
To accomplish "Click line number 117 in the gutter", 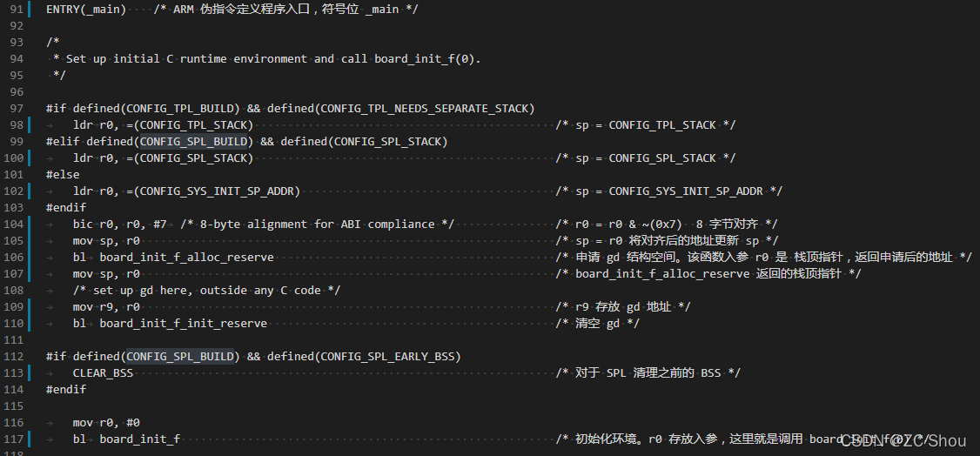I will [x=14, y=439].
